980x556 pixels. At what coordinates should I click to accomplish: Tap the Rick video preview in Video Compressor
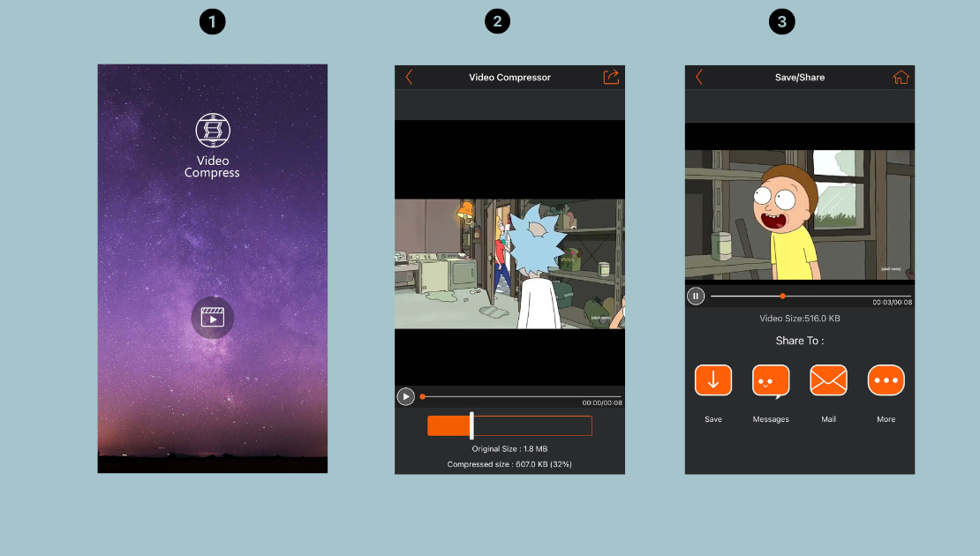(x=509, y=264)
